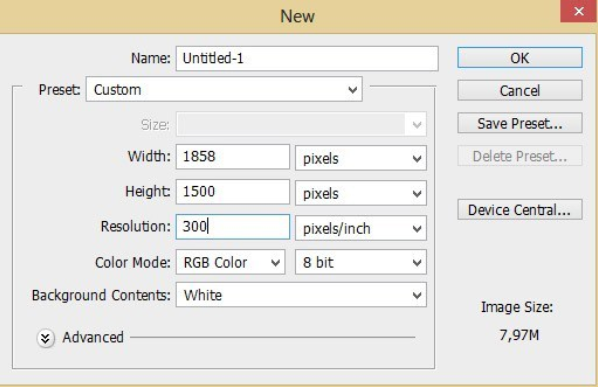Image resolution: width=598 pixels, height=387 pixels.
Task: Click the disabled Size dropdown
Action: point(301,124)
